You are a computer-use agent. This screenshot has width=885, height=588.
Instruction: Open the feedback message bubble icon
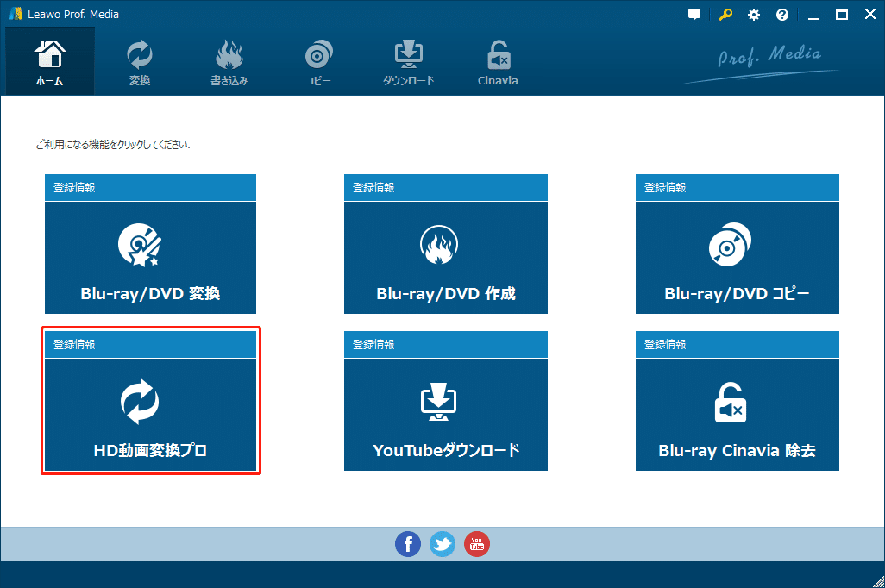pos(694,14)
